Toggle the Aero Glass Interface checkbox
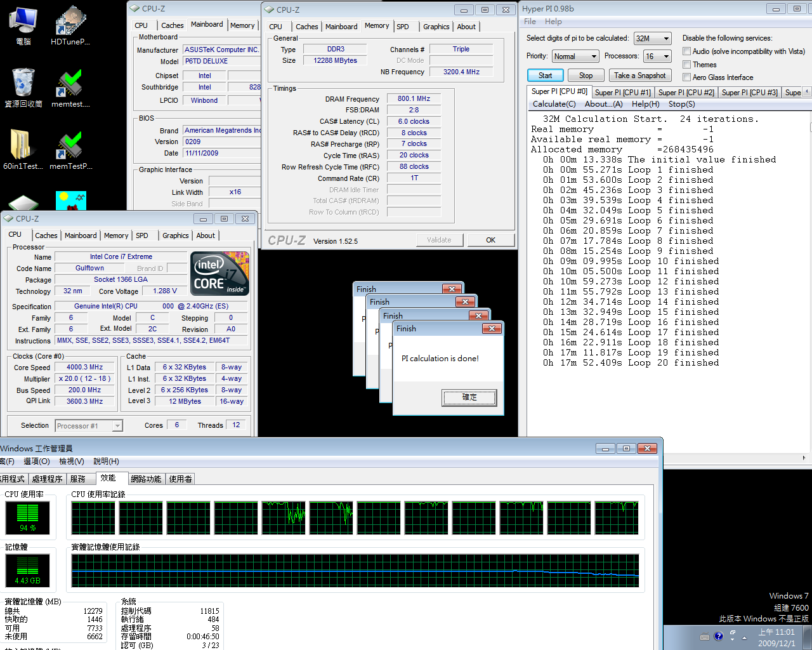Viewport: 812px width, 650px height. coord(686,77)
